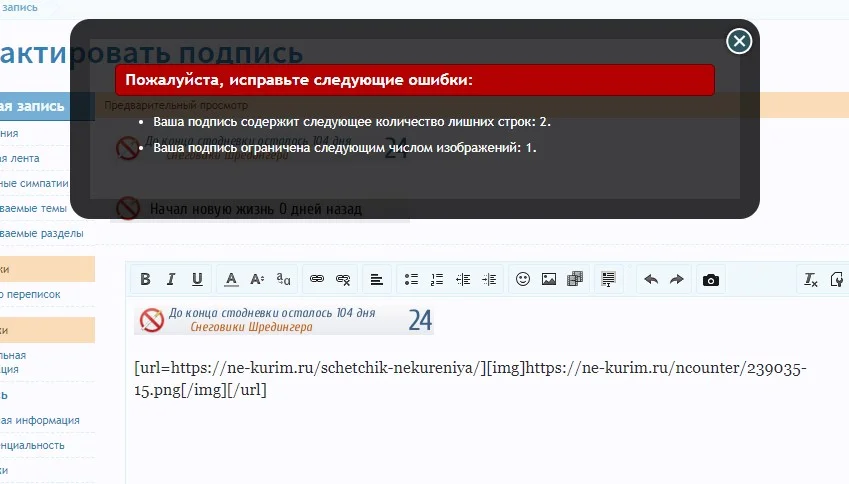Click the 'запись' breadcrumb link at top
The width and height of the screenshot is (849, 484).
[x=19, y=8]
